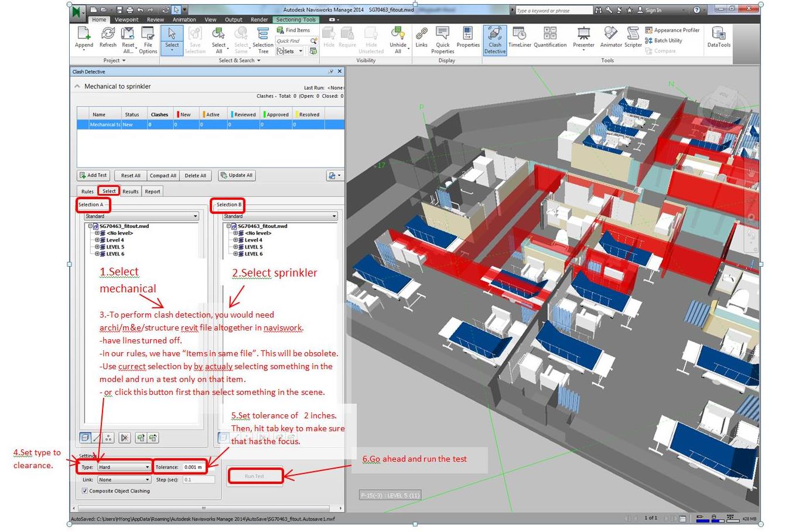Open the Scripter tool

click(633, 37)
